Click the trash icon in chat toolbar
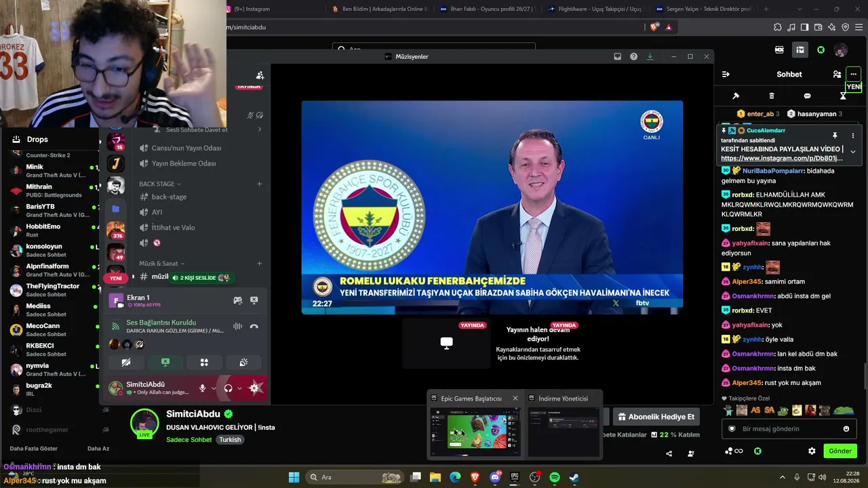Image resolution: width=868 pixels, height=488 pixels. coord(772,96)
